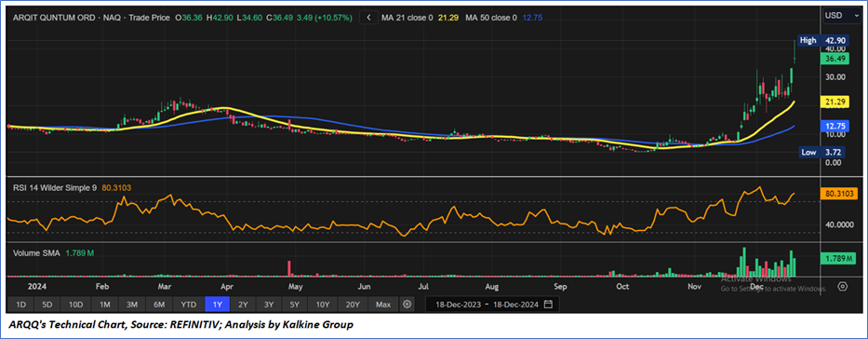The image size is (868, 339).
Task: Select the active 1Y range
Action: [x=218, y=305]
